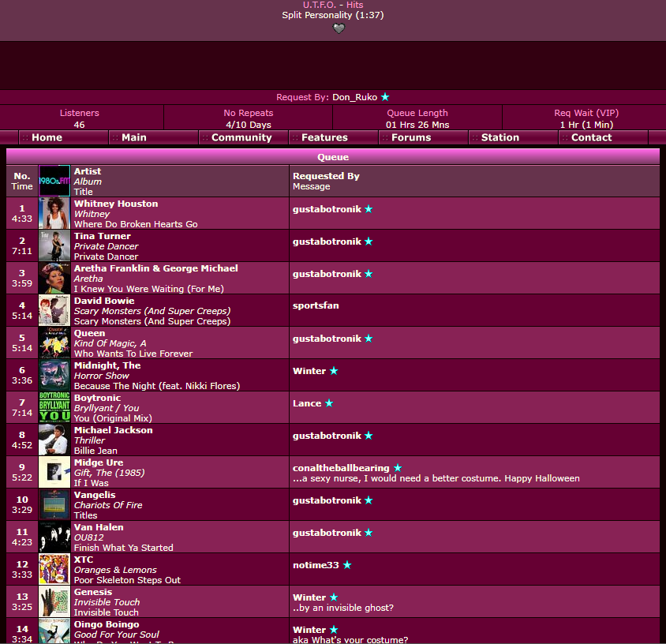This screenshot has height=644, width=666.
Task: Open the Forums menu
Action: 411,137
